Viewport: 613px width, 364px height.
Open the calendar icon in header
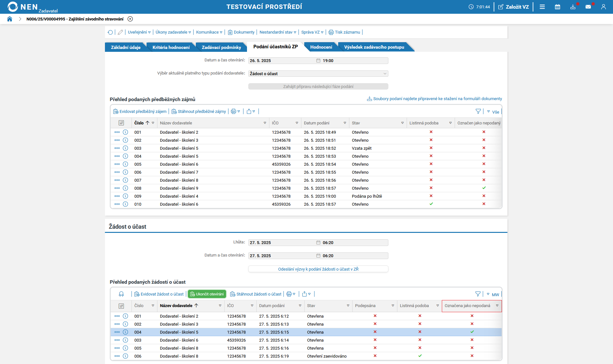coord(557,7)
